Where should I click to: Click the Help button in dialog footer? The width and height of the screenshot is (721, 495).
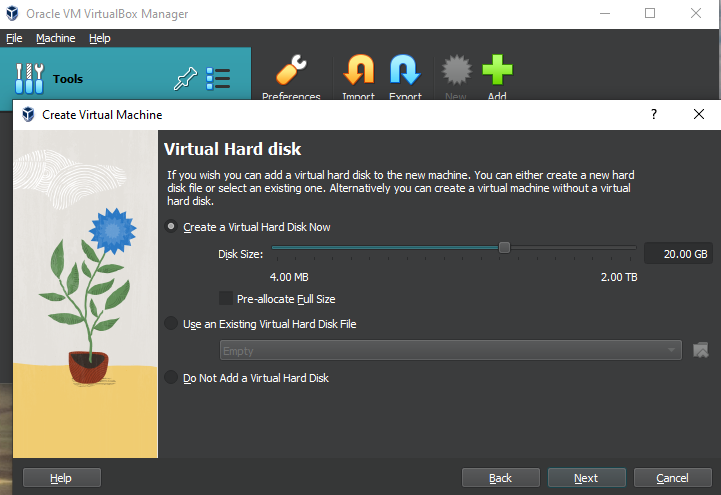(62, 478)
